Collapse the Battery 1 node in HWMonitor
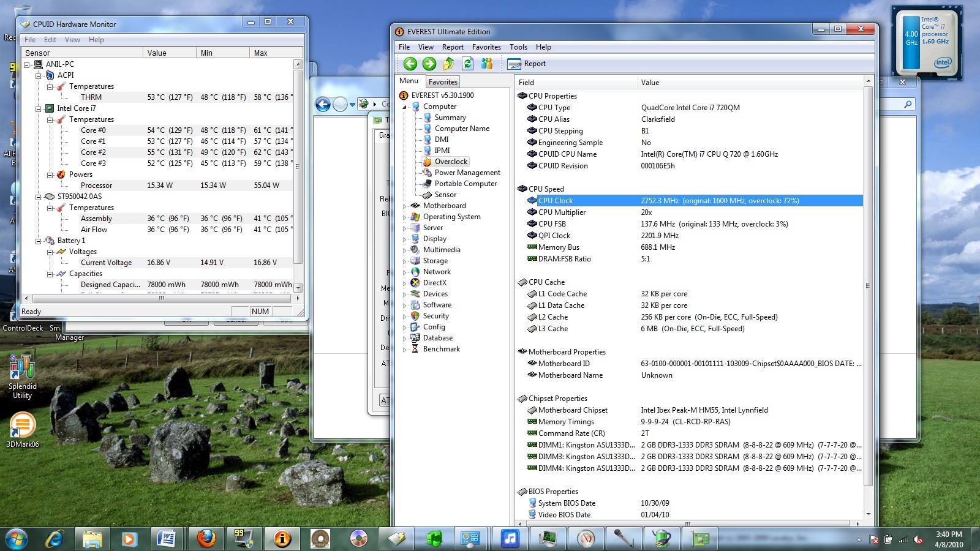The height and width of the screenshot is (551, 980). (x=38, y=241)
